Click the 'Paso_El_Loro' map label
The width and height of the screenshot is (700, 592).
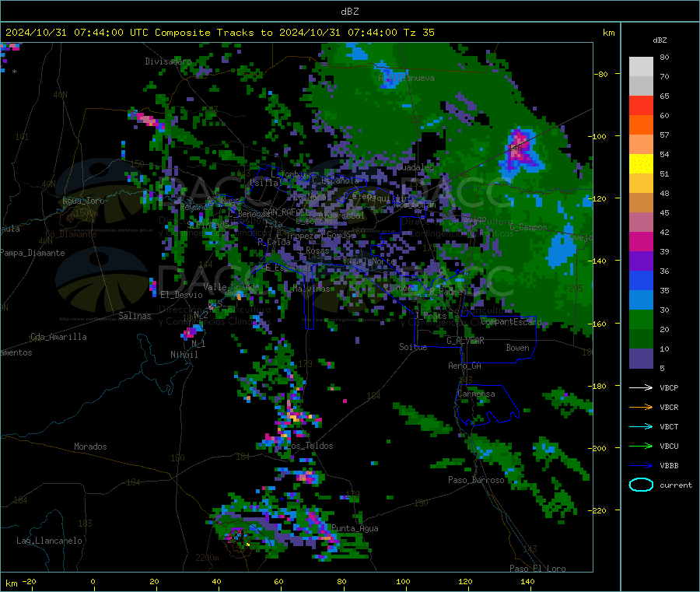click(x=538, y=569)
